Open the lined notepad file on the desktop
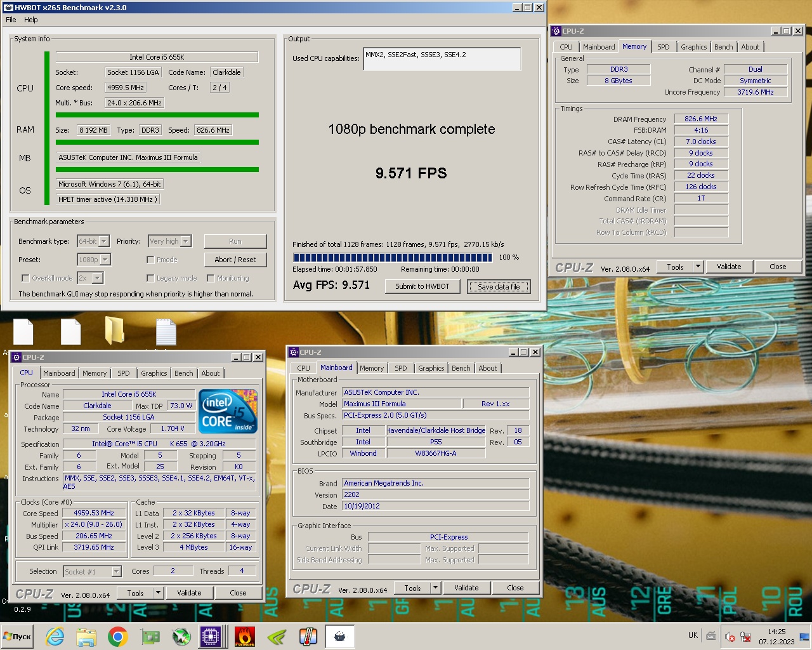812x650 pixels. click(x=166, y=331)
